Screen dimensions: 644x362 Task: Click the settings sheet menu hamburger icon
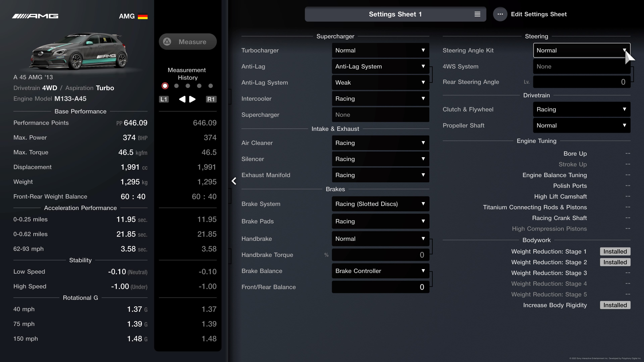point(477,14)
